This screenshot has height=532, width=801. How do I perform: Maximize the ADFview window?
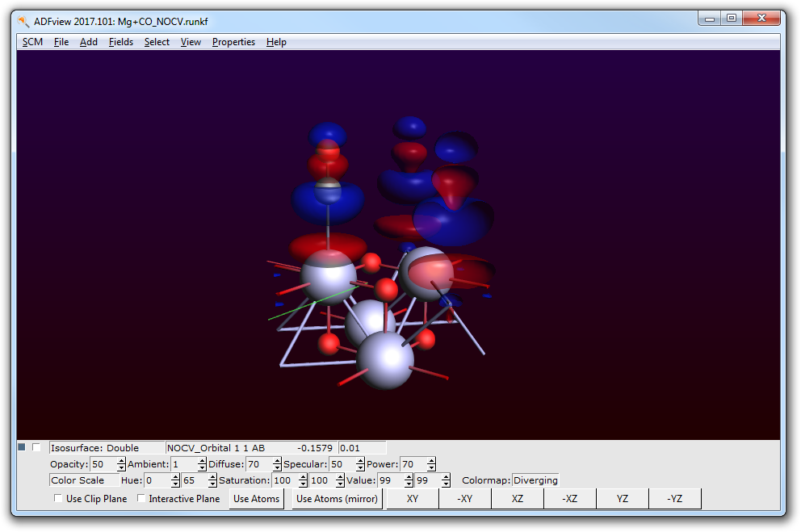pyautogui.click(x=732, y=18)
